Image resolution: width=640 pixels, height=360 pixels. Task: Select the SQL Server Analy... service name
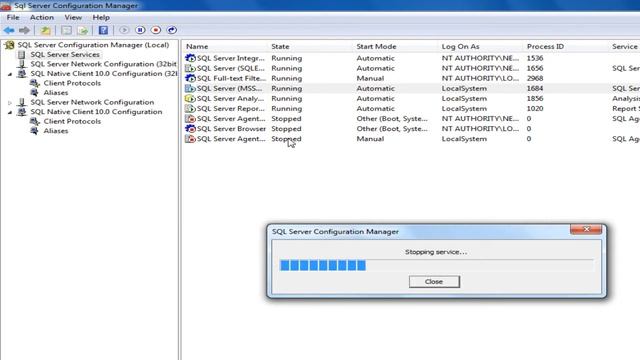[x=231, y=98]
